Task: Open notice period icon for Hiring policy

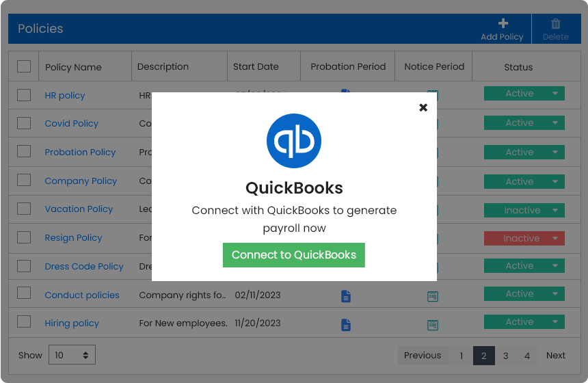Action: (x=432, y=324)
